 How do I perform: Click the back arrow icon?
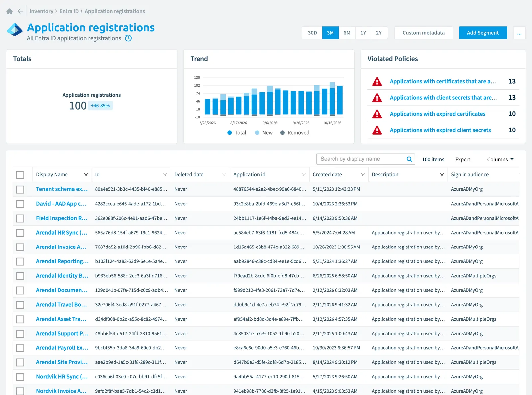pyautogui.click(x=20, y=11)
